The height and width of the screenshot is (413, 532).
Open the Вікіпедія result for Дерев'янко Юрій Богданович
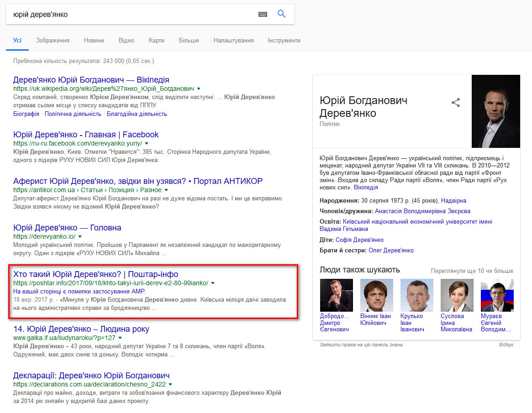[x=91, y=80]
